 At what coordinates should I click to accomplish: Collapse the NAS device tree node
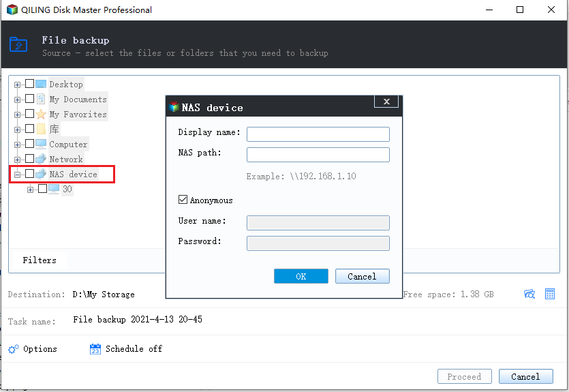coord(17,175)
